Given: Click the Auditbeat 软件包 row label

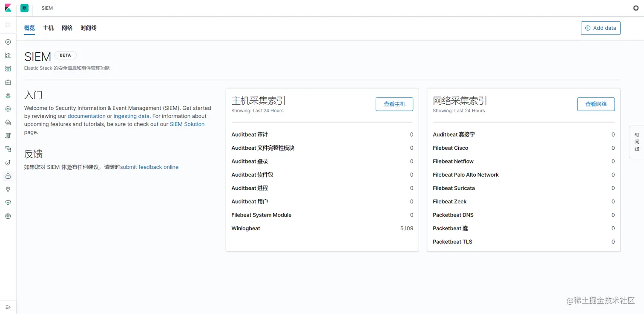Looking at the screenshot, I should point(252,175).
